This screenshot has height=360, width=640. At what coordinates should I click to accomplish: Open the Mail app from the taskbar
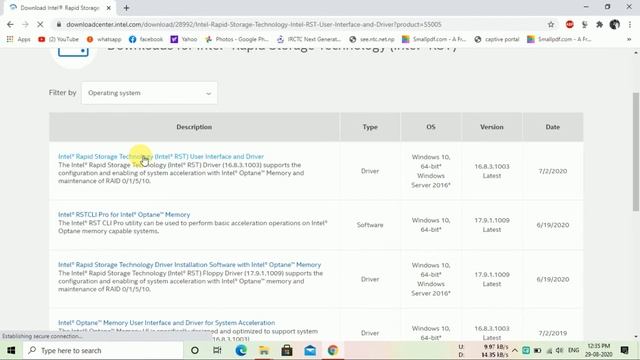[x=310, y=351]
